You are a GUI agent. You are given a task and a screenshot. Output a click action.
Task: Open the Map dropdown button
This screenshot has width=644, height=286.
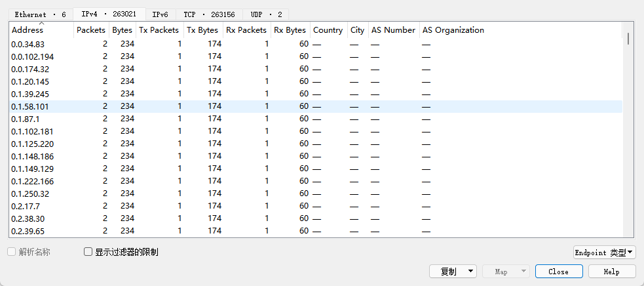tap(506, 272)
